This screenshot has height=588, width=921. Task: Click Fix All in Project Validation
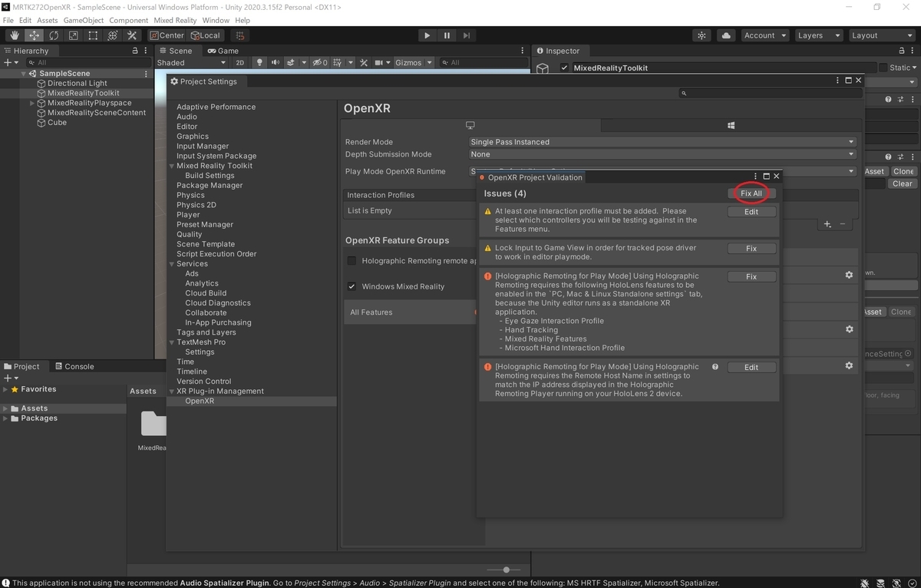[751, 193]
